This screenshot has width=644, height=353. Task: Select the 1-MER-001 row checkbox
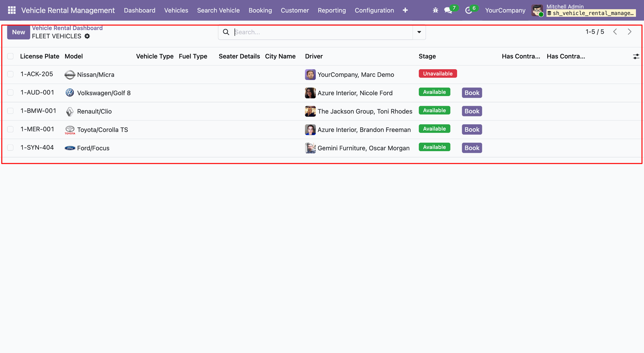pyautogui.click(x=10, y=129)
